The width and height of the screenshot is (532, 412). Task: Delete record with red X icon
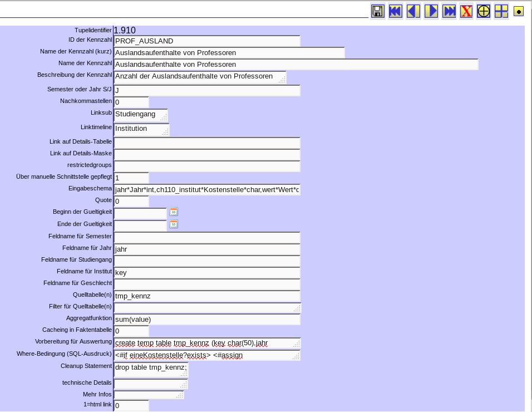(x=466, y=11)
